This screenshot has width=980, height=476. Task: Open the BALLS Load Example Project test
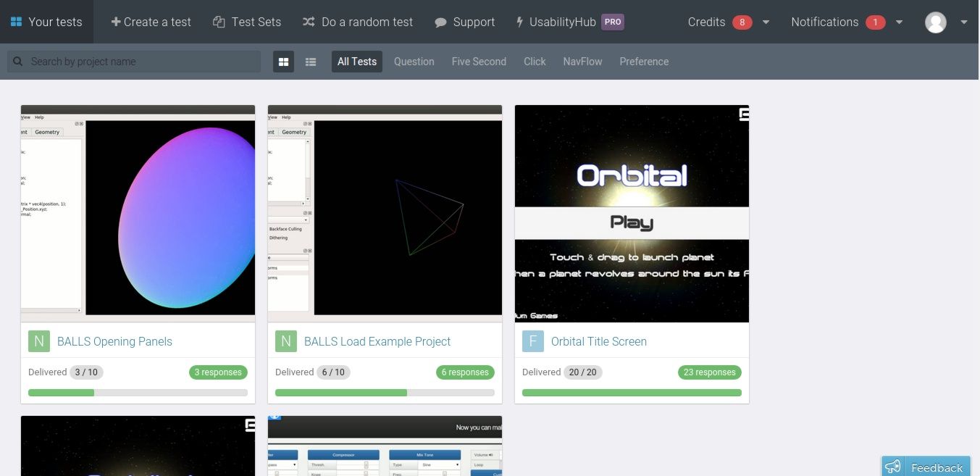[377, 341]
